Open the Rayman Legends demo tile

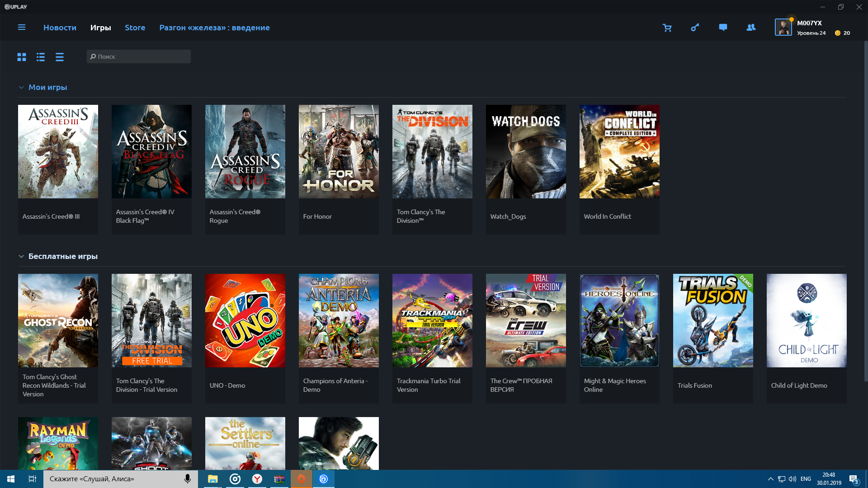coord(58,443)
